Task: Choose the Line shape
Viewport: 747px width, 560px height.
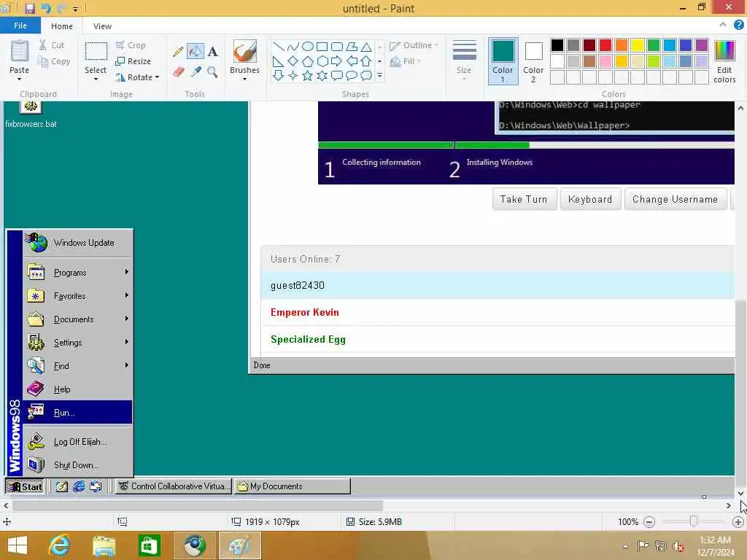Action: tap(278, 46)
